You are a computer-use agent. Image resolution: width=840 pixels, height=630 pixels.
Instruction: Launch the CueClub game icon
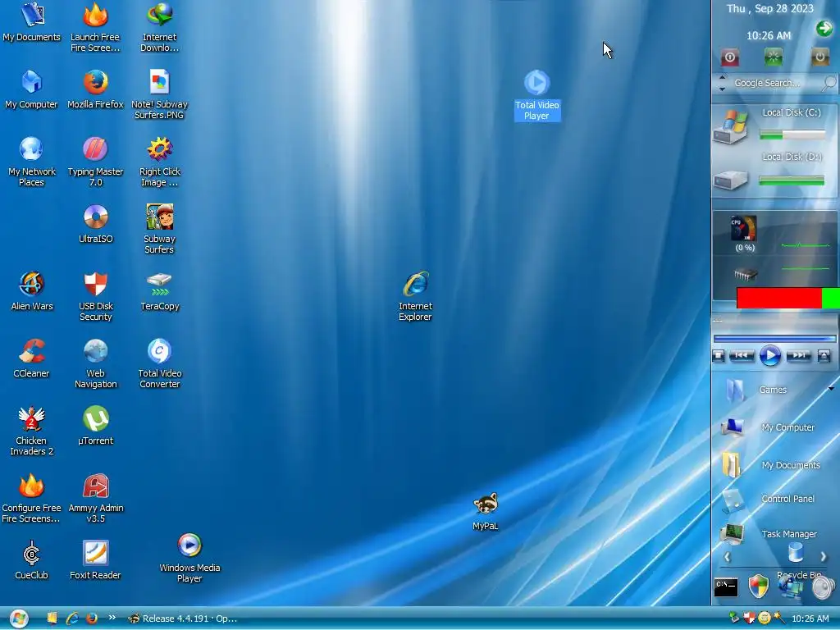click(32, 561)
